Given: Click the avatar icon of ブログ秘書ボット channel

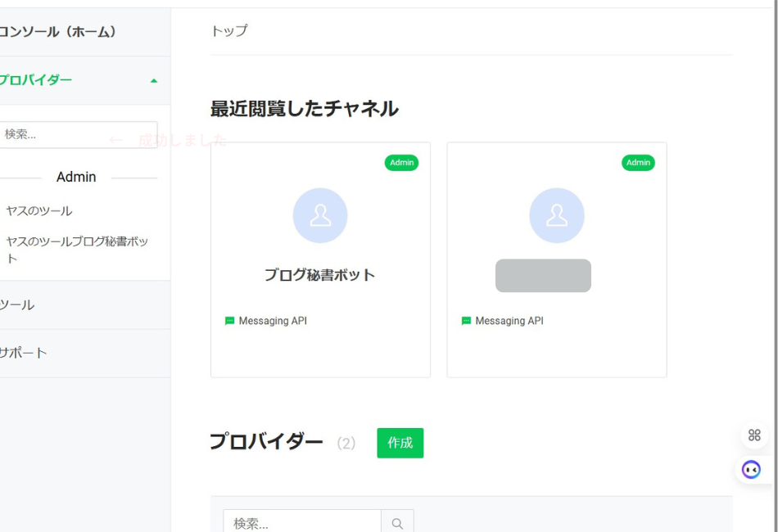Looking at the screenshot, I should coord(320,215).
